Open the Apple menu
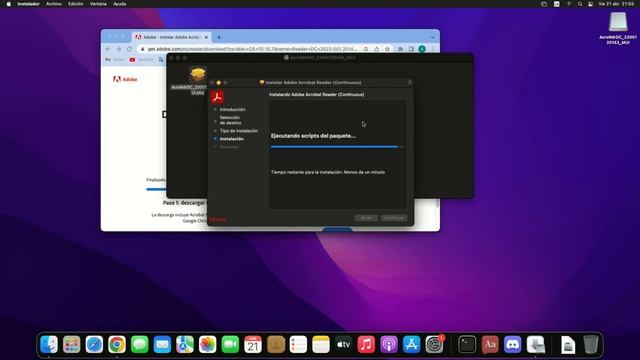The height and width of the screenshot is (360, 640). click(x=9, y=4)
